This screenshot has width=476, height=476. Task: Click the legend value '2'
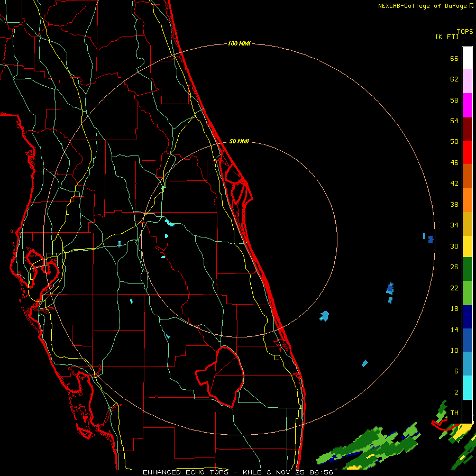coord(456,392)
